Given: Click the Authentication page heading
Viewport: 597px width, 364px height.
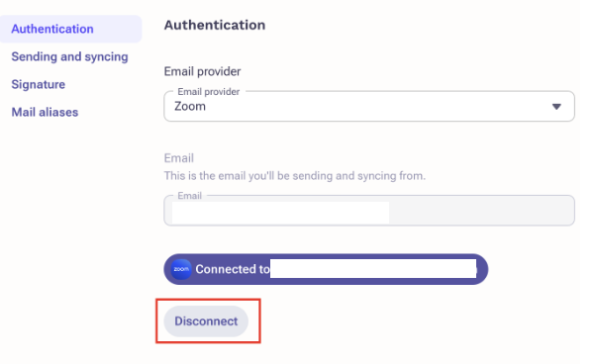Looking at the screenshot, I should [215, 25].
